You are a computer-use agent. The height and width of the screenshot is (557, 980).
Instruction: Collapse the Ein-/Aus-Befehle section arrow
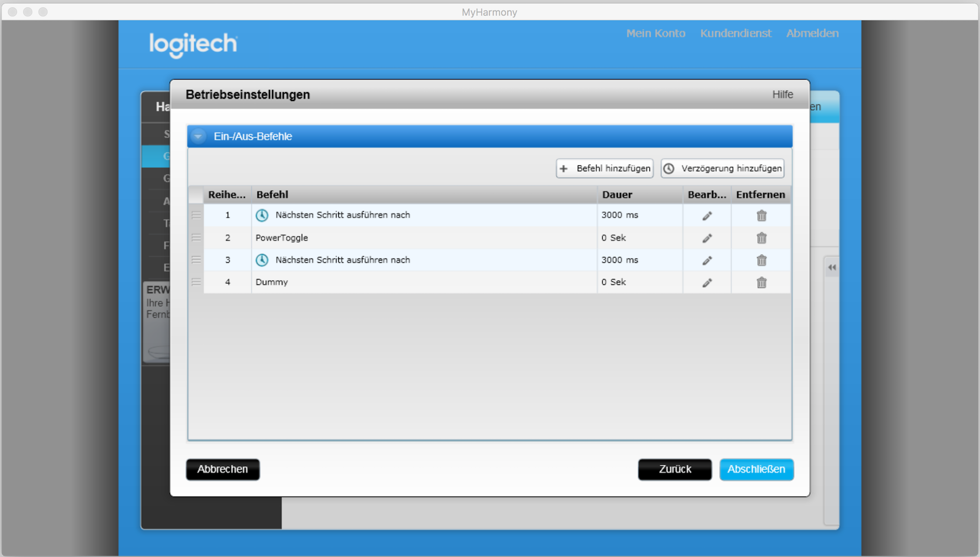pos(198,137)
